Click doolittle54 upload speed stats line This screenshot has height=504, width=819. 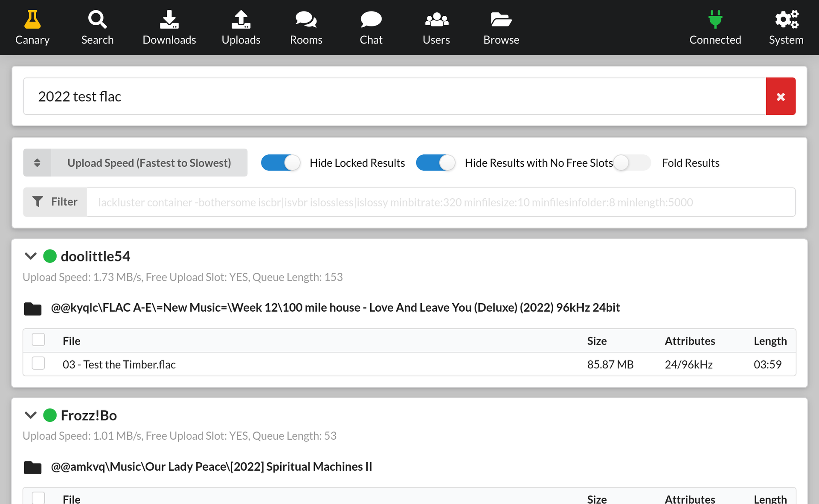tap(183, 277)
